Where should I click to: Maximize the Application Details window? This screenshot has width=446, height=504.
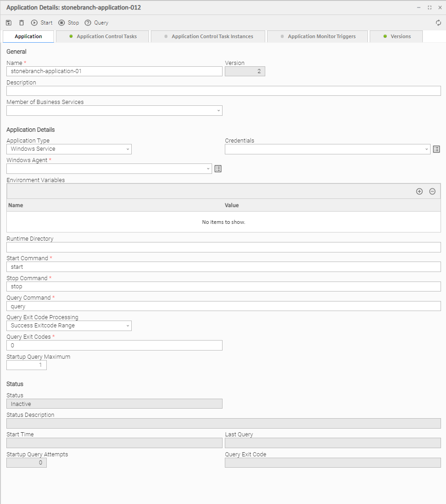pyautogui.click(x=430, y=8)
